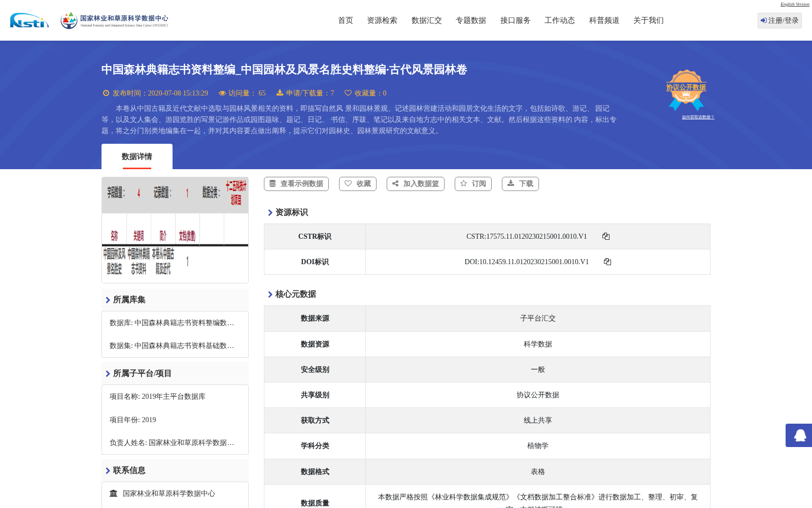Image resolution: width=812 pixels, height=508 pixels.
Task: Switch to English Version link
Action: (795, 4)
